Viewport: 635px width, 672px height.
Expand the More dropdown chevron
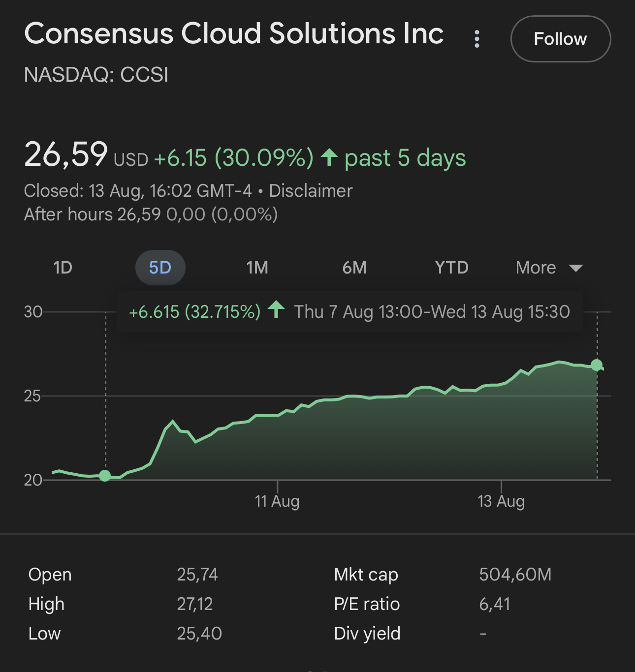[x=576, y=269]
